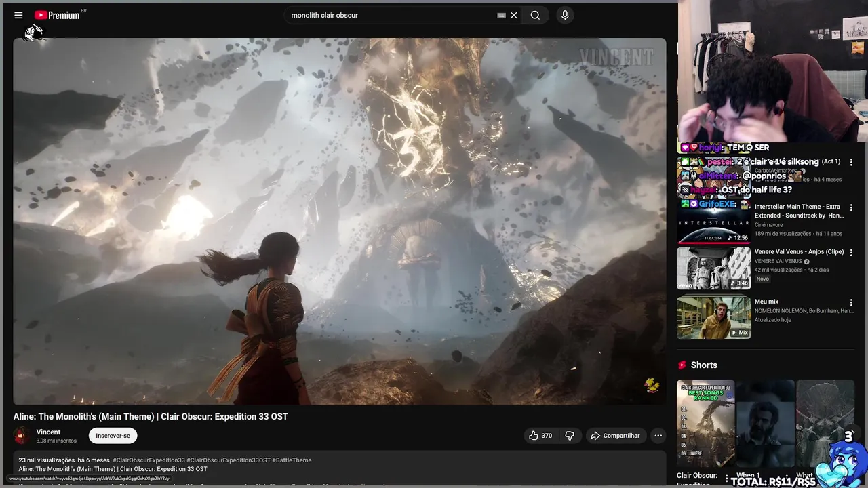Like the video with 370 likes
Viewport: 868px width, 488px height.
click(x=540, y=436)
